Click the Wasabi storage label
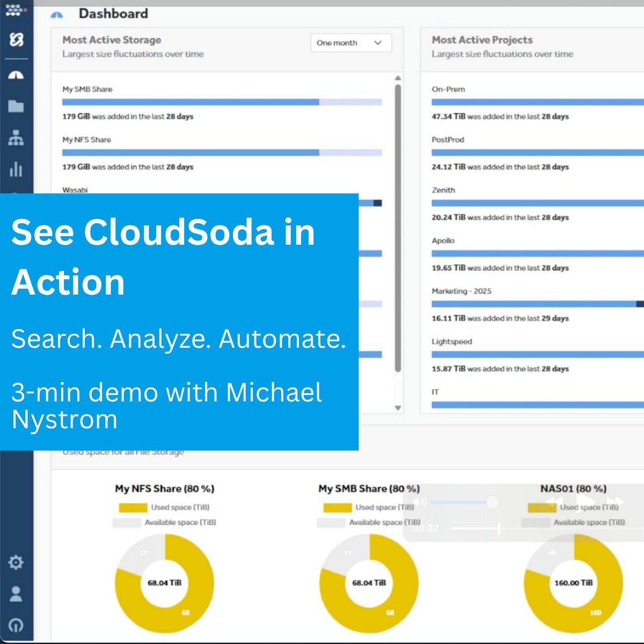This screenshot has width=644, height=644. point(75,190)
